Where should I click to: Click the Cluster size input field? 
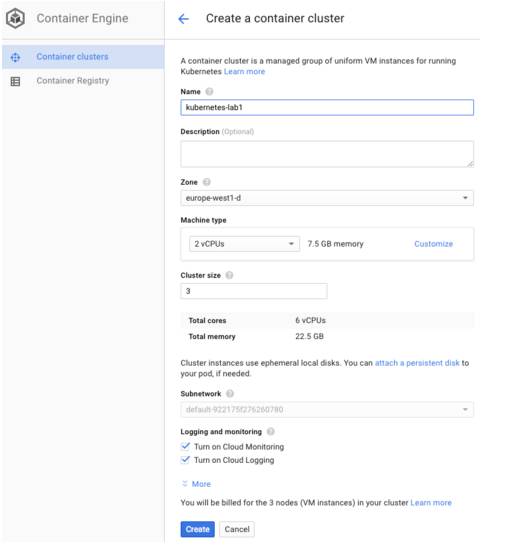[x=254, y=291]
